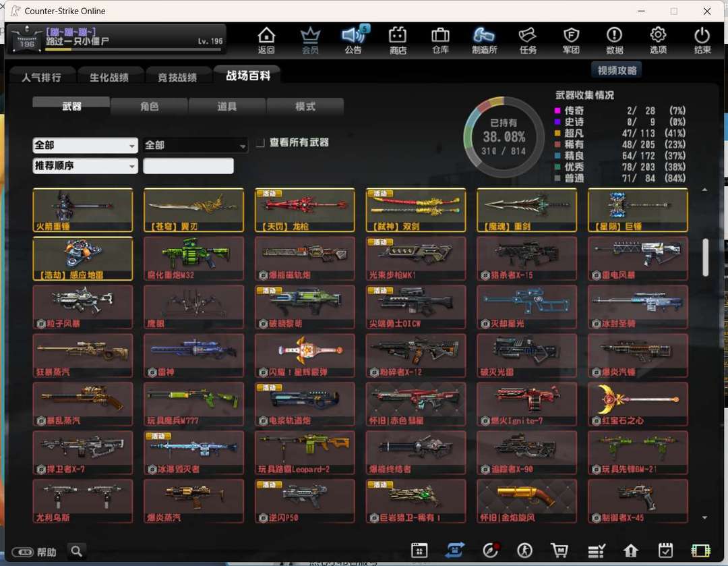
Task: Click the green film strip bottom icon
Action: [x=700, y=550]
